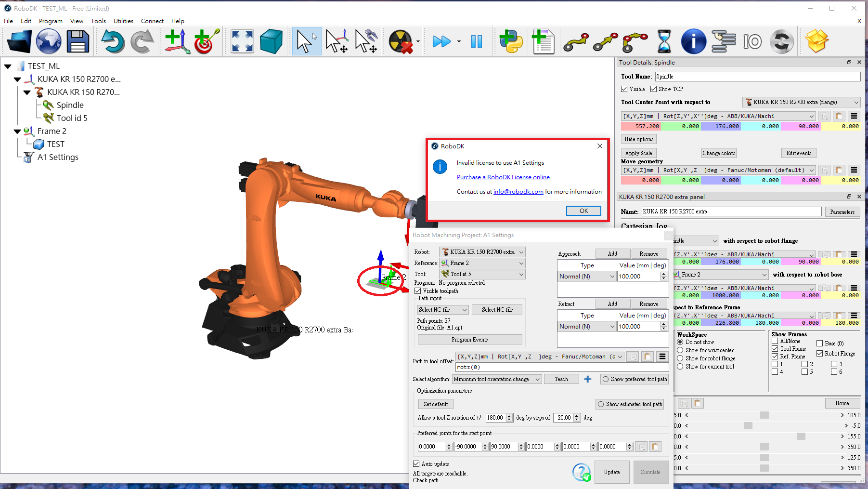Click the Add reference frame icon
Image resolution: width=868 pixels, height=489 pixels.
[177, 41]
